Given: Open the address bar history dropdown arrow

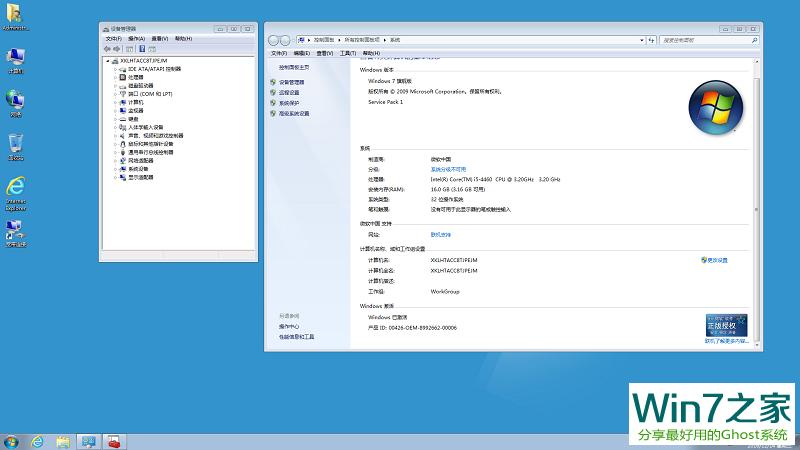Looking at the screenshot, I should pos(642,40).
